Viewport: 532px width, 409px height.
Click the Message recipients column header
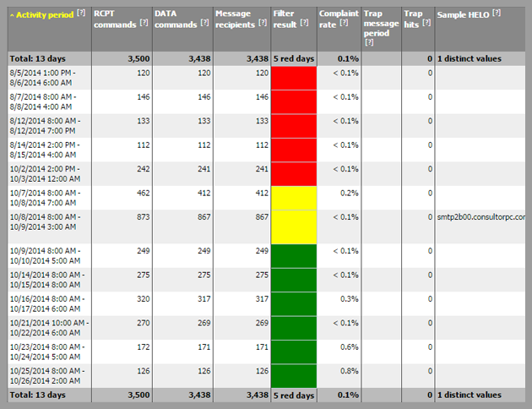(x=235, y=19)
